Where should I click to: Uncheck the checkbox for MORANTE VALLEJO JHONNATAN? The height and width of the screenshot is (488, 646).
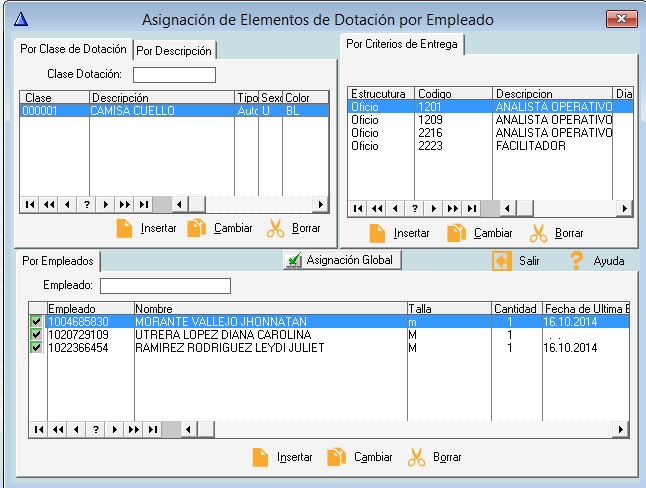point(37,322)
